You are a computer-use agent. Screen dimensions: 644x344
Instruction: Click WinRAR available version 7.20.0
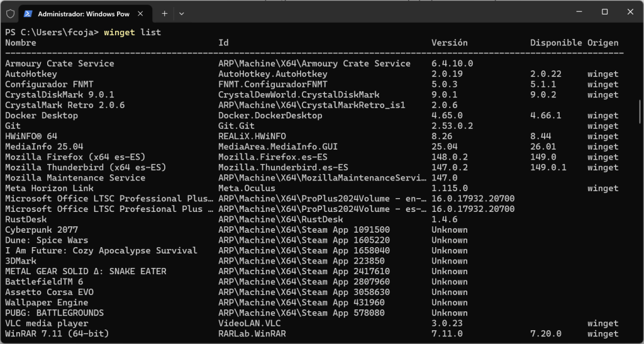(545, 333)
